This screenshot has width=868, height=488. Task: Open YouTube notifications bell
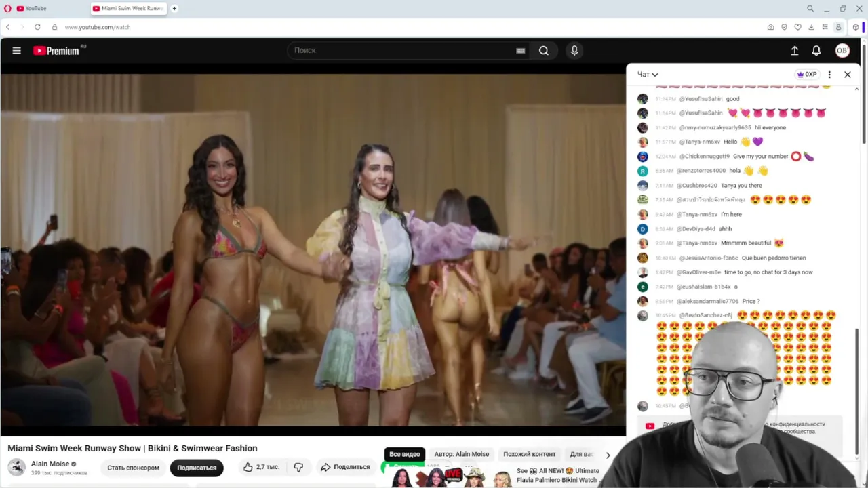[816, 50]
